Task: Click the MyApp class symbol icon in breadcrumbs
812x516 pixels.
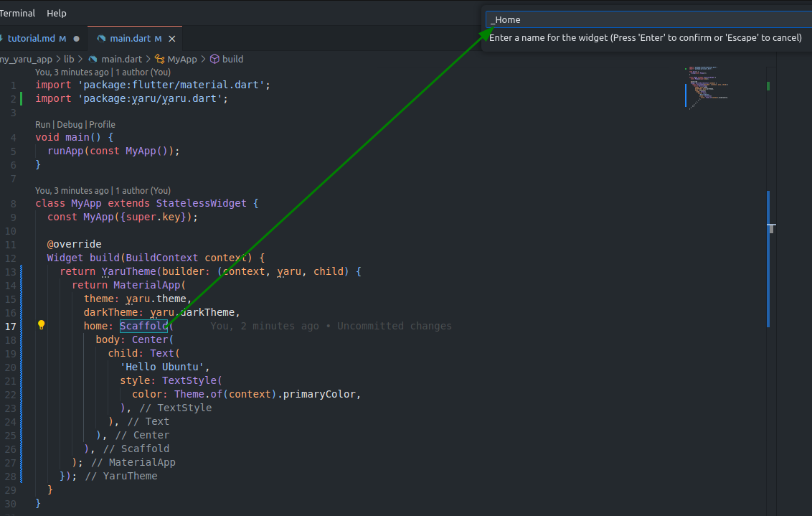Action: click(159, 60)
